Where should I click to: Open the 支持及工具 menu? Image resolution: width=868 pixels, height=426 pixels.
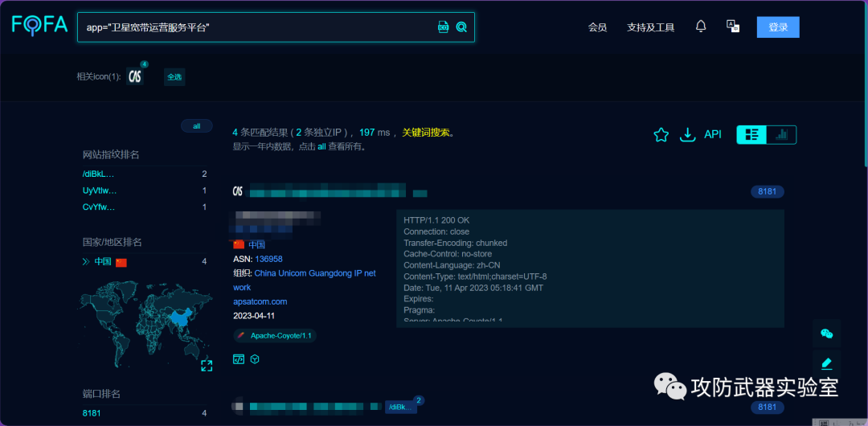click(650, 27)
